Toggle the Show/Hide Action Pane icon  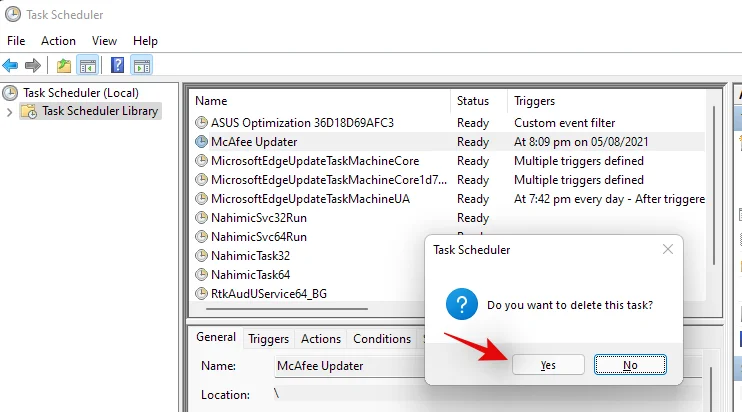142,65
